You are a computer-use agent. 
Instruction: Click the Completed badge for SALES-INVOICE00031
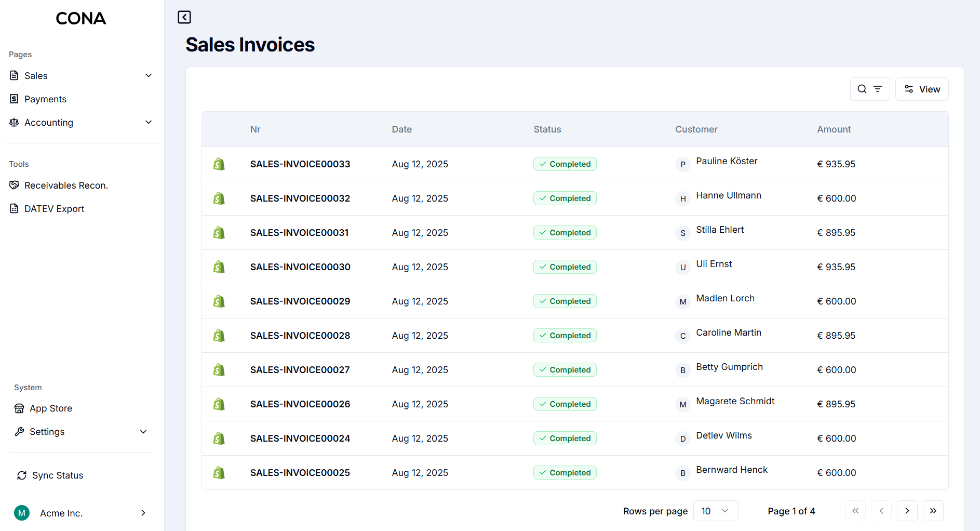click(565, 233)
